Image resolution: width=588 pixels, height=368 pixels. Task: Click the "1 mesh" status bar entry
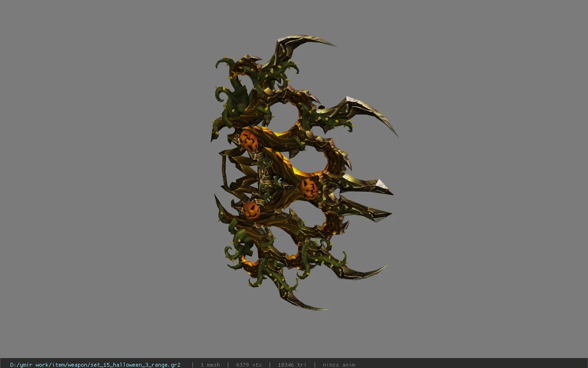[x=210, y=365]
